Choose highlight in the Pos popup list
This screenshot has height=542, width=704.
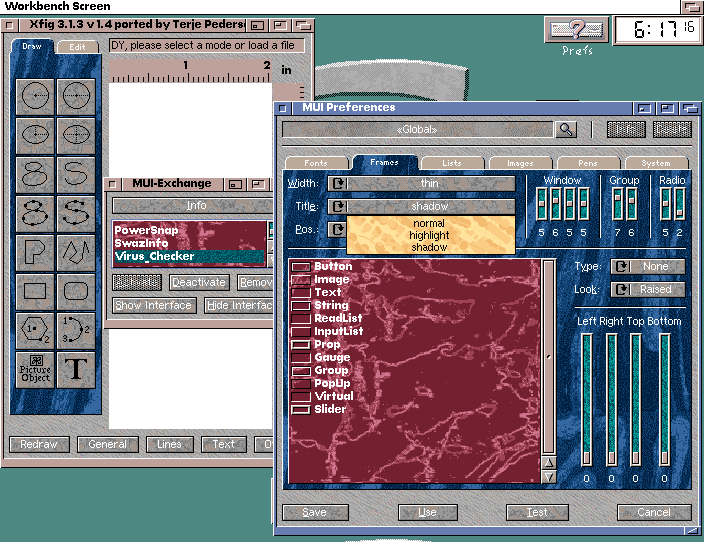click(x=429, y=235)
